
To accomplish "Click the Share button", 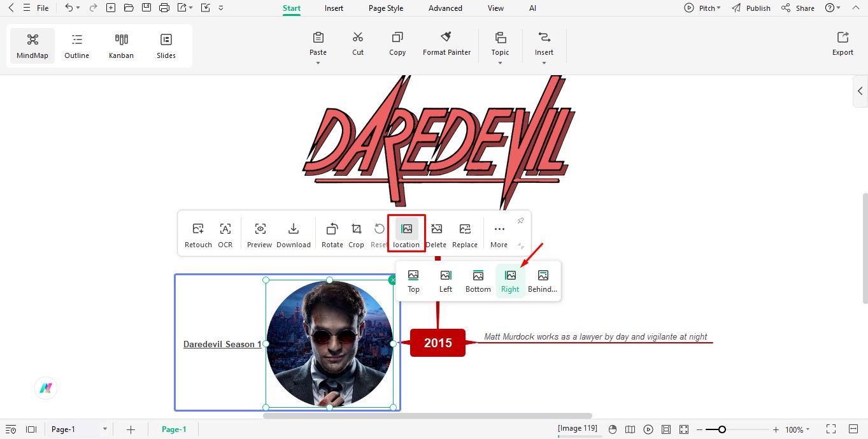I will [798, 8].
